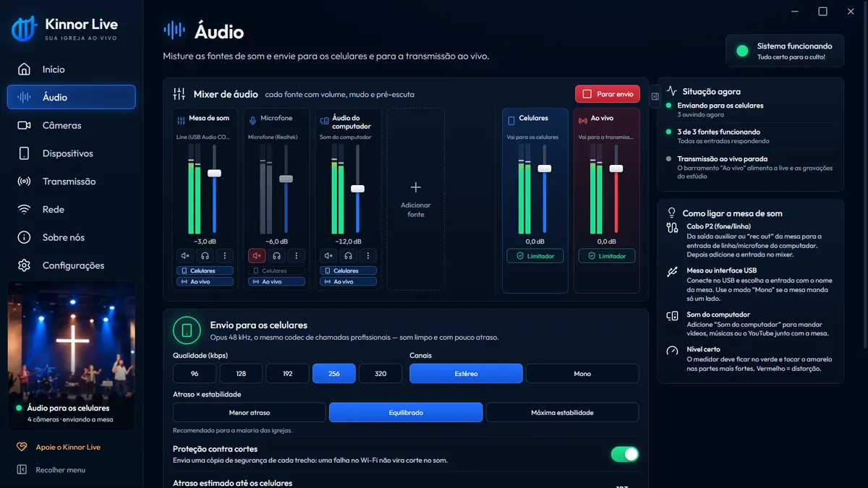The height and width of the screenshot is (488, 868).
Task: Click the Mixer de áudio sliders icon
Action: pyautogui.click(x=179, y=94)
